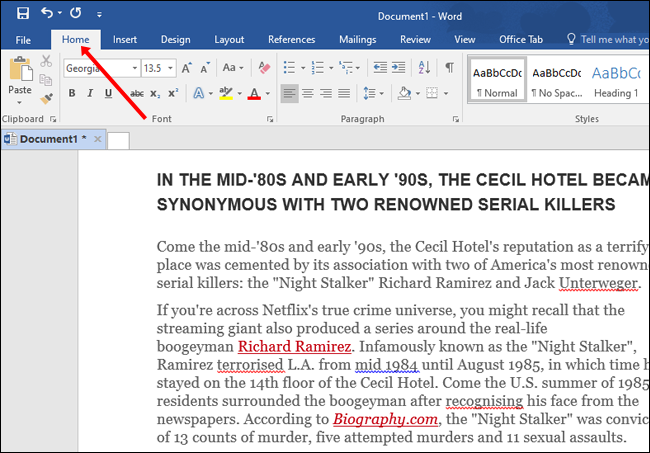Select the Format Painter brush
Image resolution: width=650 pixels, height=453 pixels.
(46, 99)
